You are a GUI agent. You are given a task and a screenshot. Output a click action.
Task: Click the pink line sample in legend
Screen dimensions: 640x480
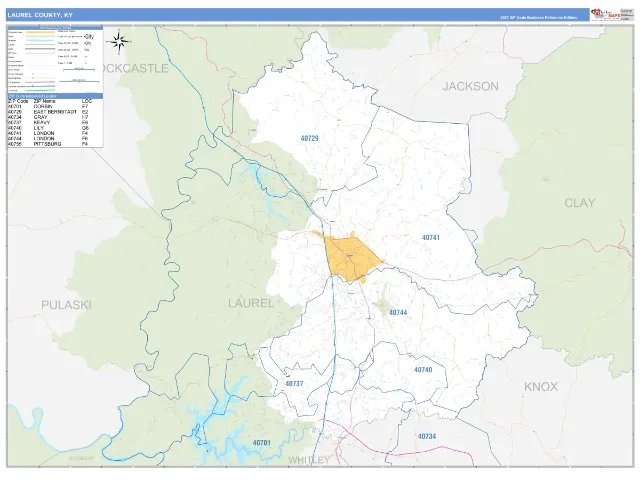(40, 82)
